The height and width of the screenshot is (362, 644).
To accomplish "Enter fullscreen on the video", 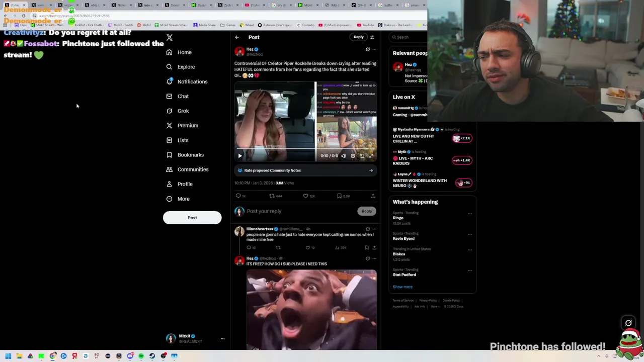I will (x=371, y=156).
